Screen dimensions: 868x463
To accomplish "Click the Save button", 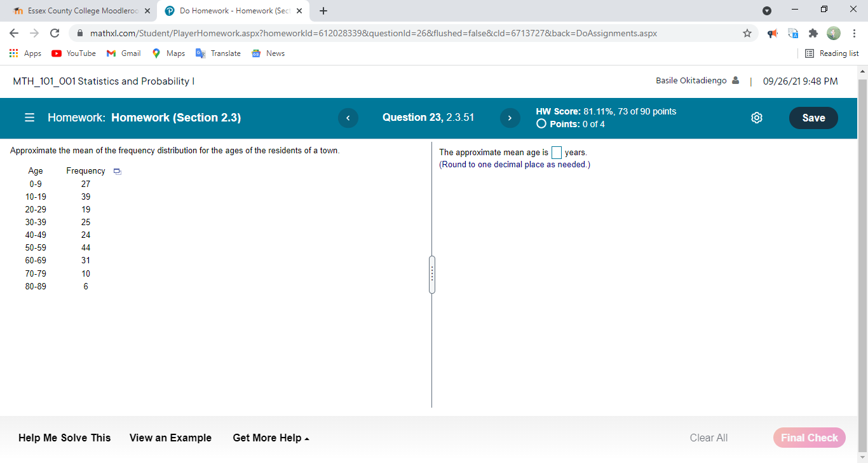I will tap(813, 118).
